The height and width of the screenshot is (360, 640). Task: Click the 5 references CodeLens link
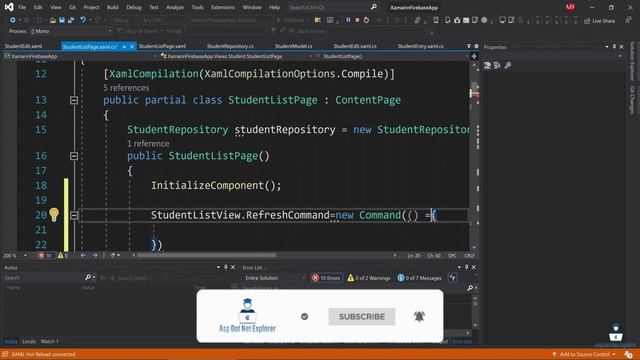(x=126, y=88)
